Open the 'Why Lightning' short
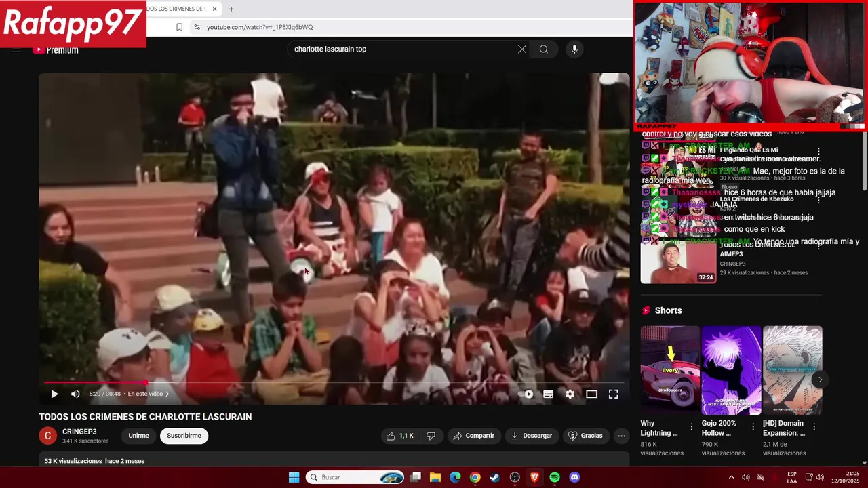The width and height of the screenshot is (868, 488). (x=670, y=370)
